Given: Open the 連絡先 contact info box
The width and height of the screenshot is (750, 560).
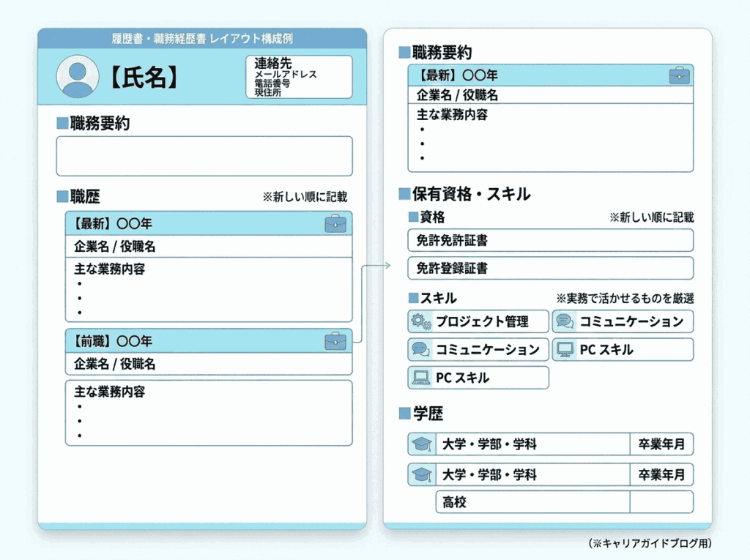Looking at the screenshot, I should pyautogui.click(x=299, y=76).
